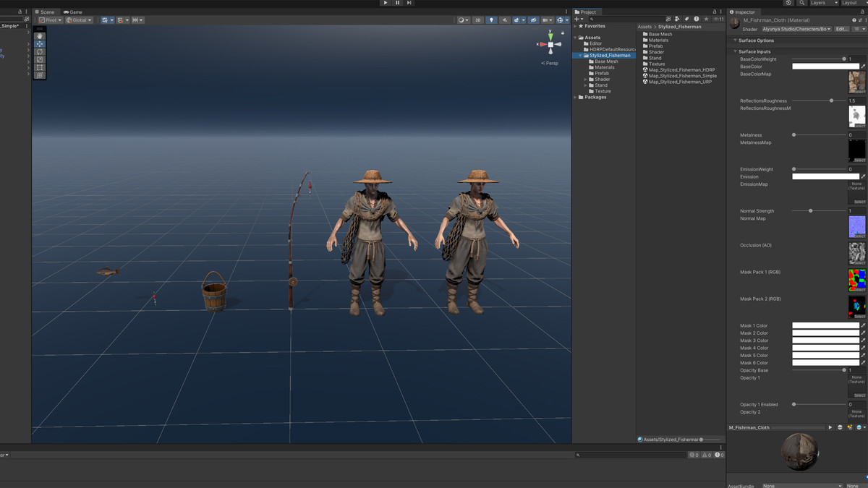Image resolution: width=868 pixels, height=488 pixels.
Task: Select the Move tool in scene toolbar
Action: (40, 44)
